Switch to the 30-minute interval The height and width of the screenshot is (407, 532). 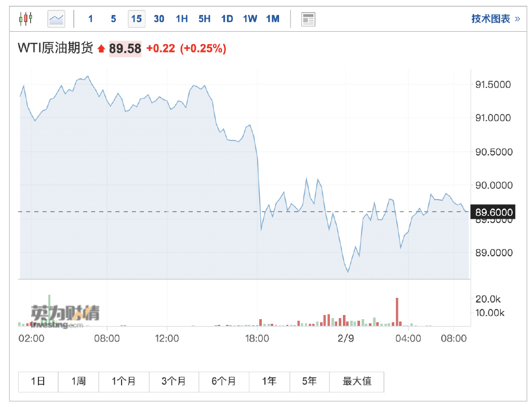click(159, 19)
